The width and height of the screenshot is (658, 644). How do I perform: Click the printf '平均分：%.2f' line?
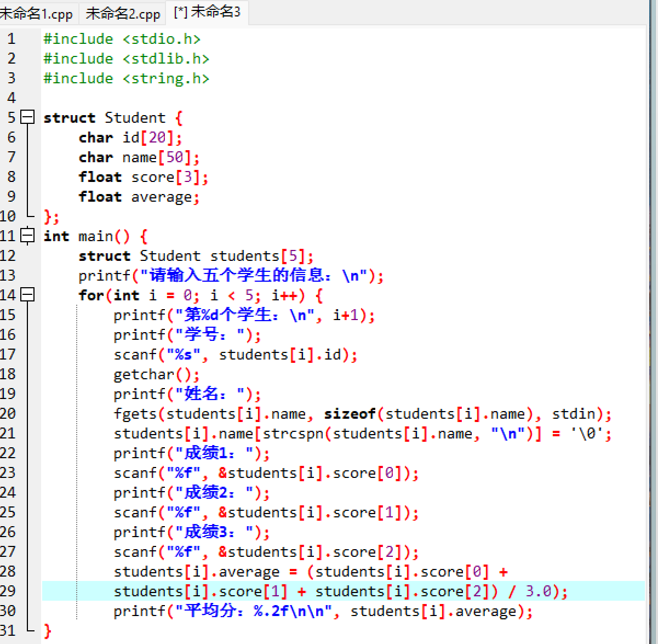click(x=323, y=611)
